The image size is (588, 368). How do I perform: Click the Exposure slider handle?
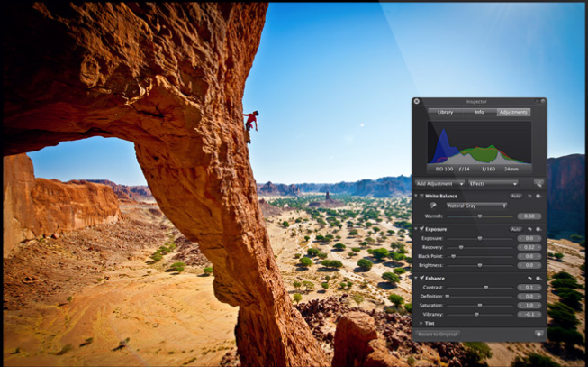(x=480, y=238)
